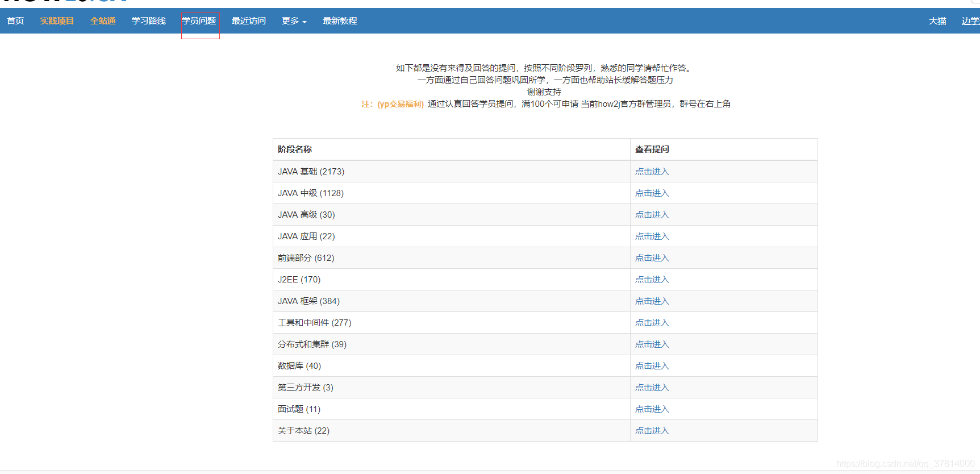980x474 pixels.
Task: Click the 阶段名称 column header
Action: 452,149
